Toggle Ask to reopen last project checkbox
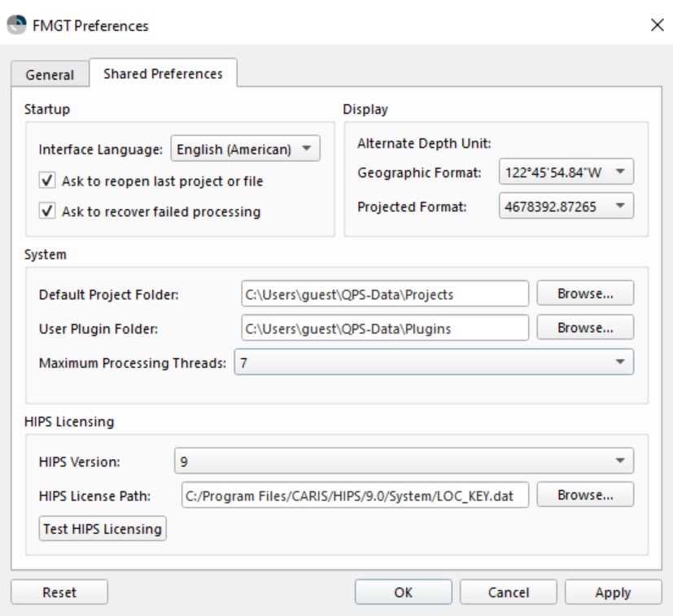 pyautogui.click(x=49, y=181)
